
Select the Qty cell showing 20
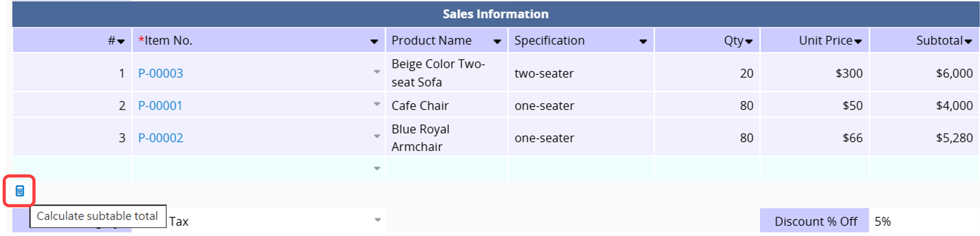coord(708,74)
